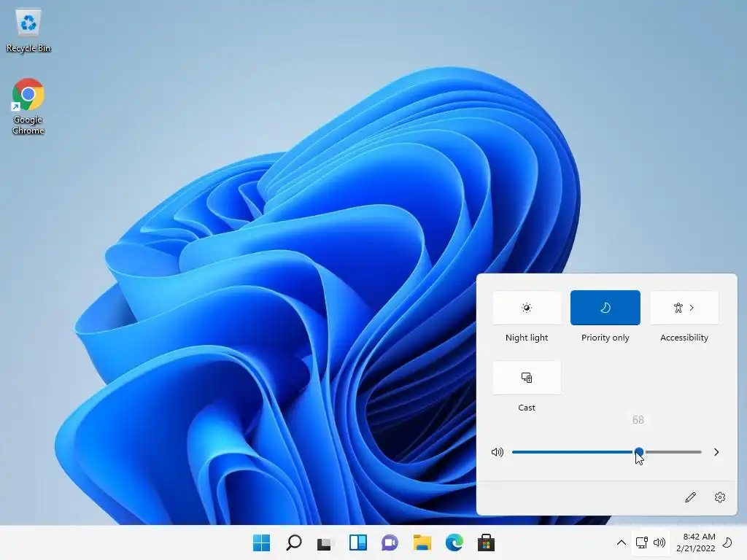Open File Explorer from taskbar
Screen dimensions: 747x560
422,542
